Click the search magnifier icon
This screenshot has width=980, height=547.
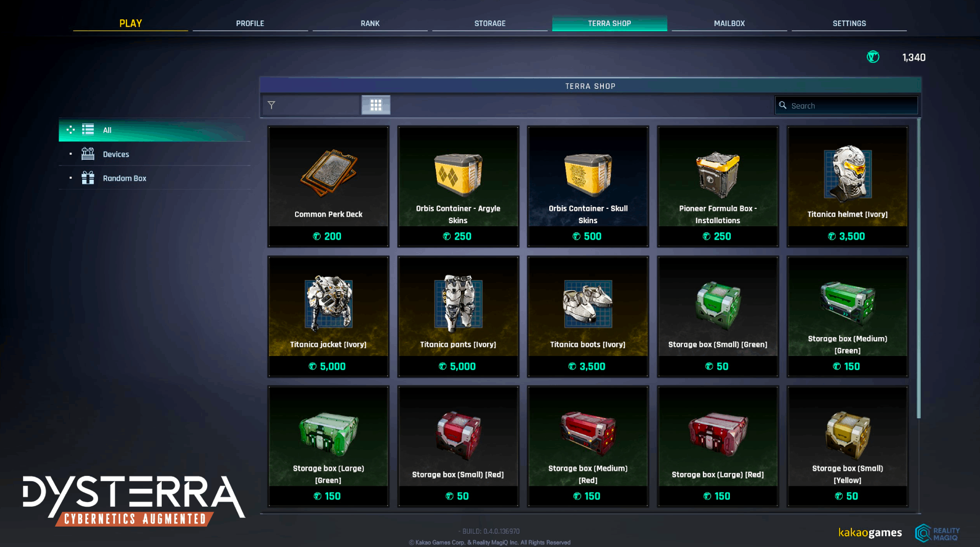[x=782, y=105]
